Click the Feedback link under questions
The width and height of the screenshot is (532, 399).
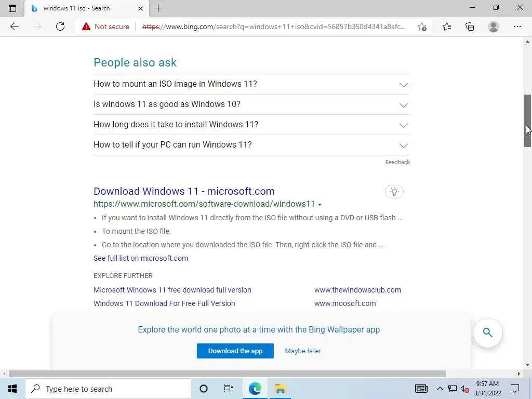[397, 162]
